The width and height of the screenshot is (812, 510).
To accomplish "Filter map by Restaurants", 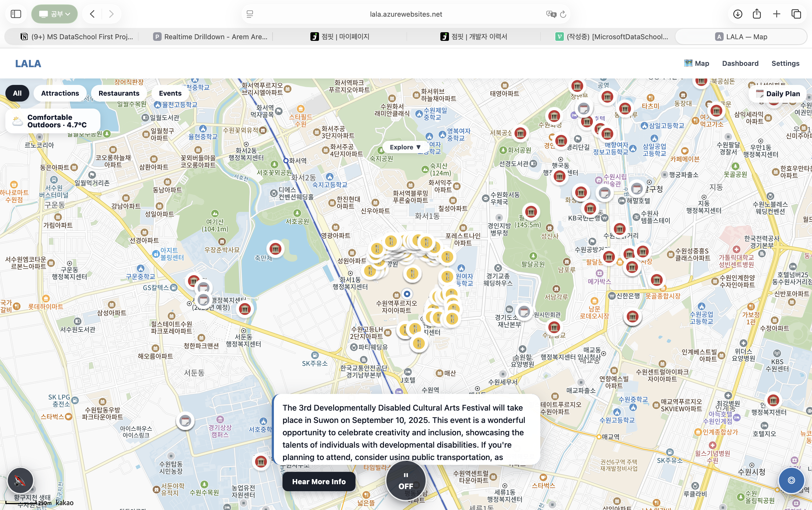I will (119, 93).
